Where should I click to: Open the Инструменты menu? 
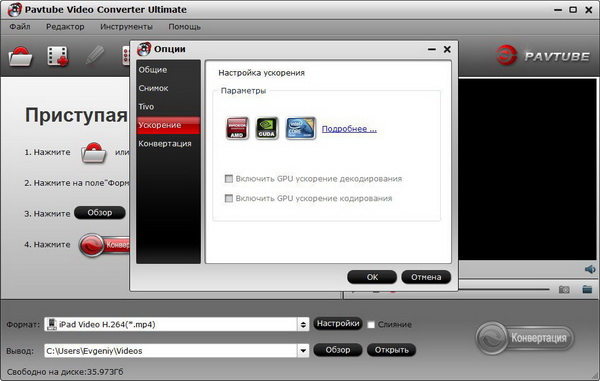[126, 27]
